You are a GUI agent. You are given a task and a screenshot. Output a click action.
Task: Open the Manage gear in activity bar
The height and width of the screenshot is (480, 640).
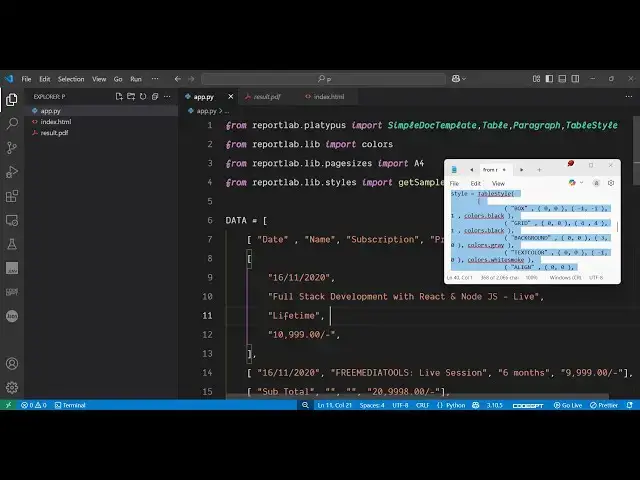pyautogui.click(x=12, y=387)
